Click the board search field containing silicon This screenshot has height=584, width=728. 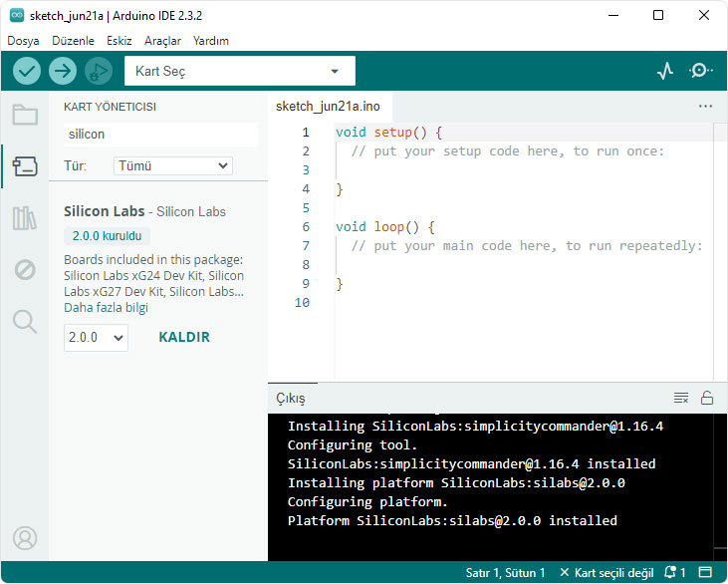pyautogui.click(x=160, y=135)
